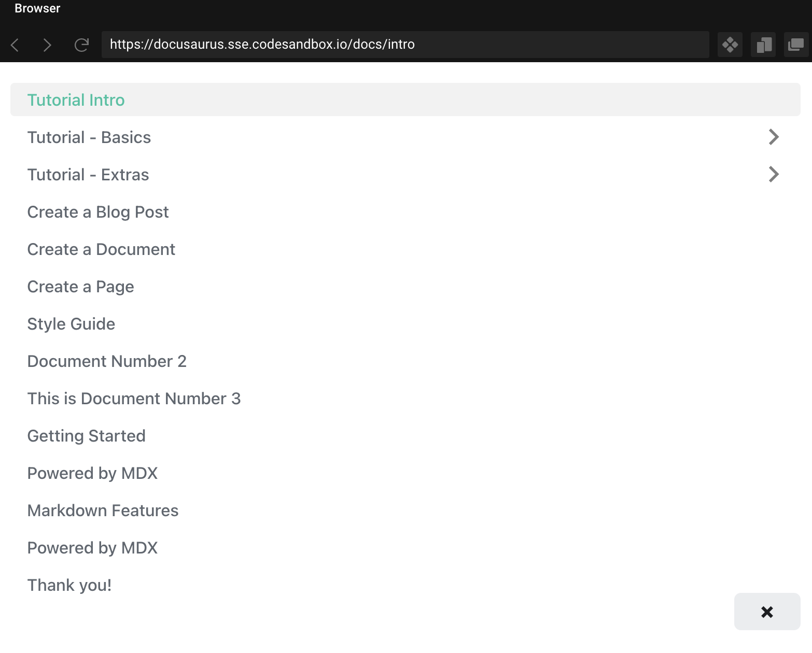Click the chevron next to Tutorial - Basics
The width and height of the screenshot is (812, 653).
click(774, 137)
